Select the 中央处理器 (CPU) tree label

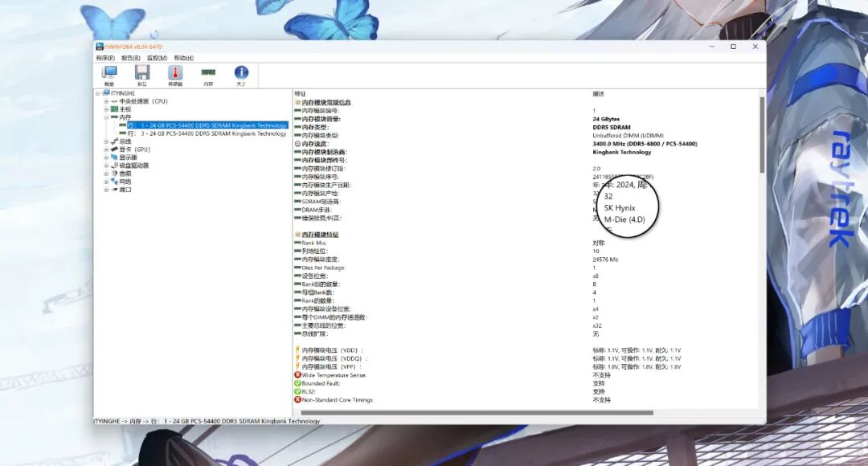[x=143, y=101]
